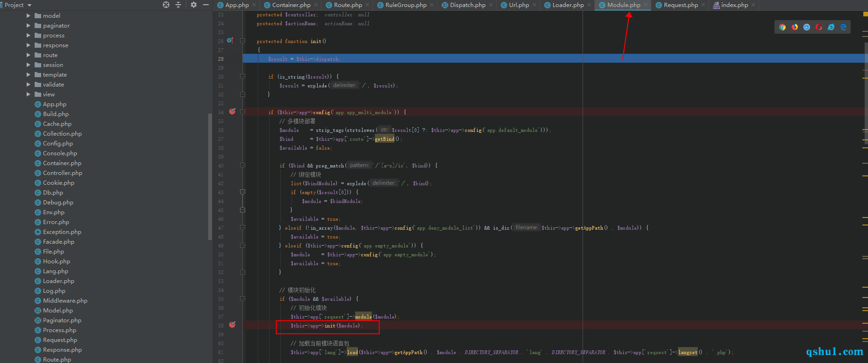Close the Container.php editor tab
The height and width of the screenshot is (363, 868).
coord(316,5)
